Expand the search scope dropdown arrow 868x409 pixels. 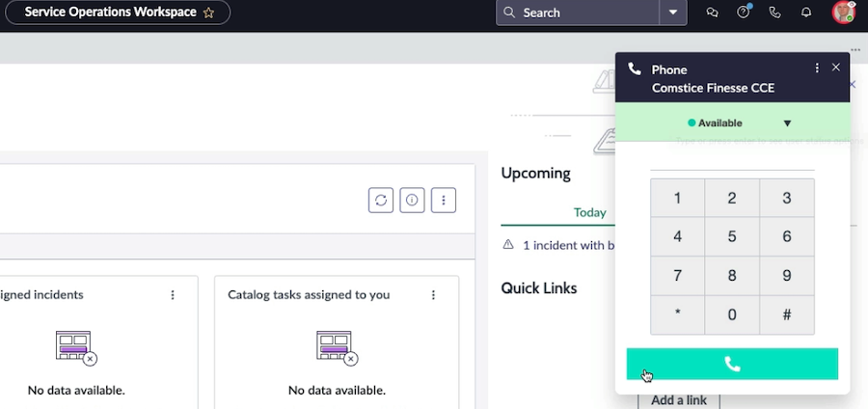point(673,13)
